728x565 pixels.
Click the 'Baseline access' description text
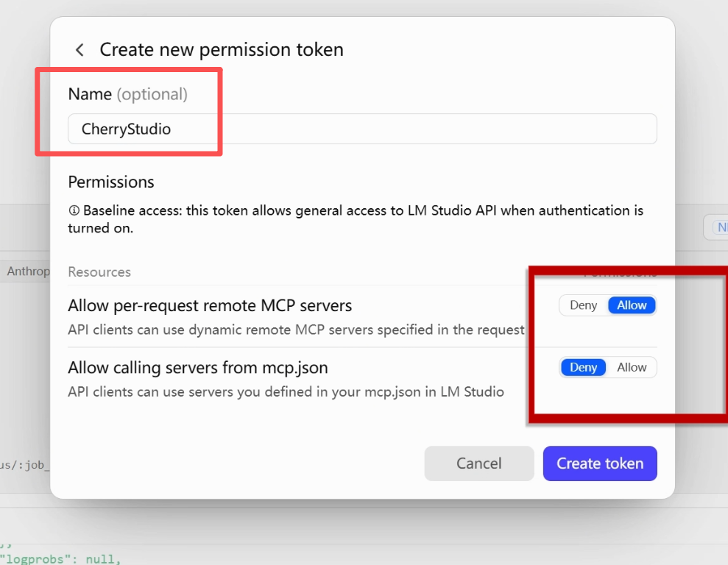click(x=356, y=219)
